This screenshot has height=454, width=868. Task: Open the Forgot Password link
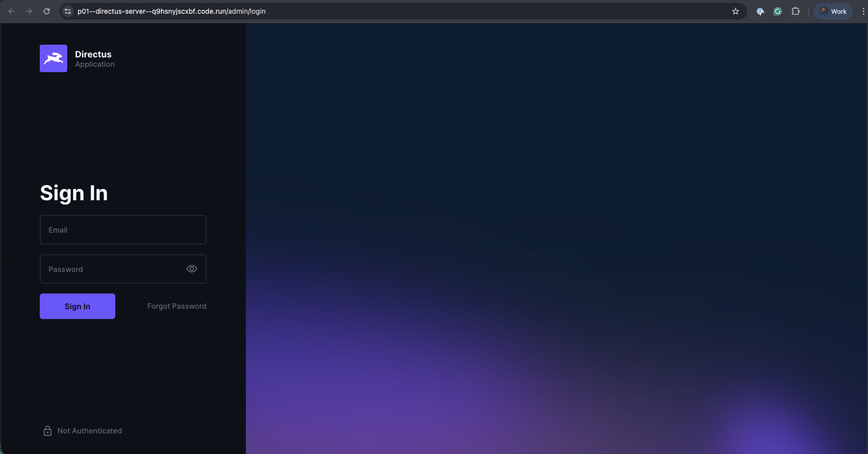[x=176, y=306]
